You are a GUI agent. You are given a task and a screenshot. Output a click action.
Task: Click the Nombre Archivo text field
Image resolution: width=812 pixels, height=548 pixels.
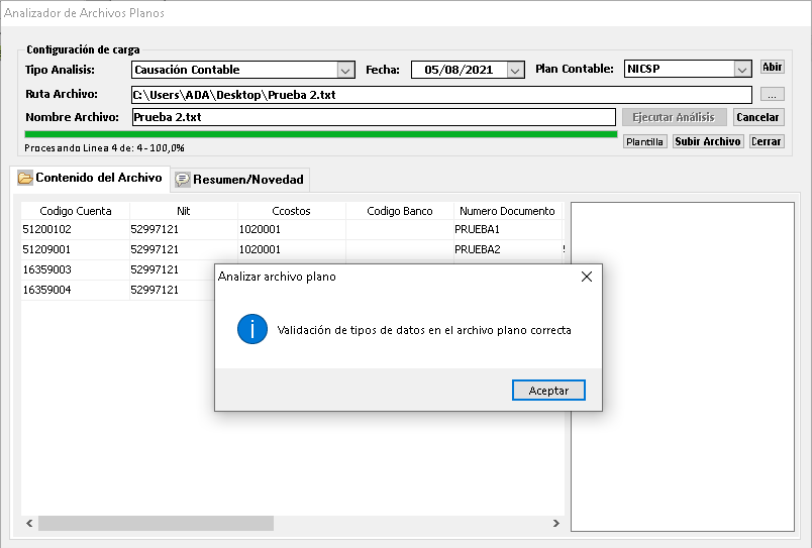click(372, 117)
